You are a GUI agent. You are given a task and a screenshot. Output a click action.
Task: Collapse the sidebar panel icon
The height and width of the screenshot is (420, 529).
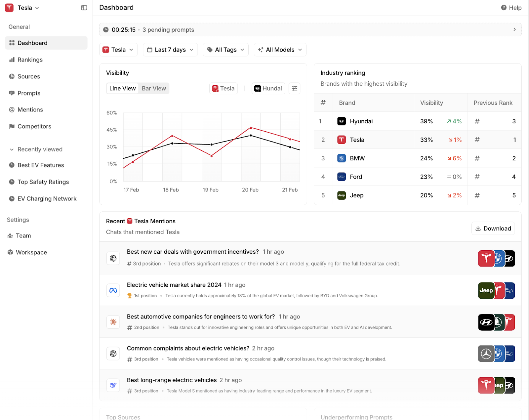pyautogui.click(x=84, y=8)
